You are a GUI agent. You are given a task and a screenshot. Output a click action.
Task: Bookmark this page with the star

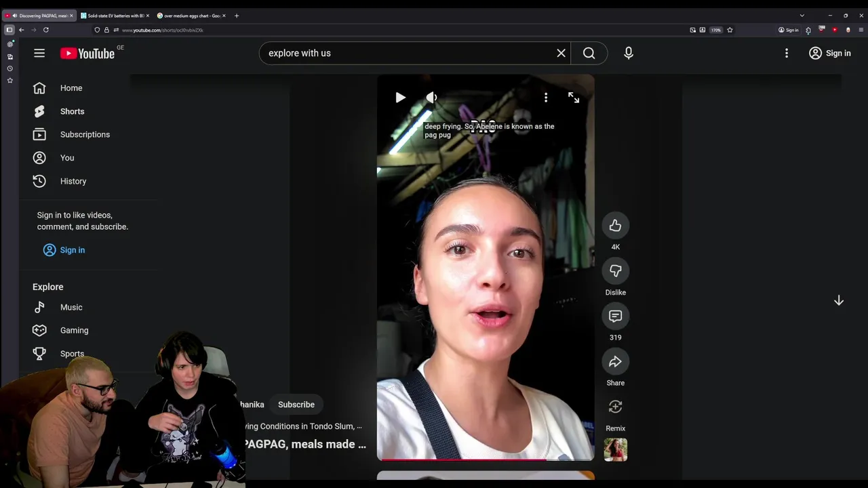pyautogui.click(x=730, y=30)
